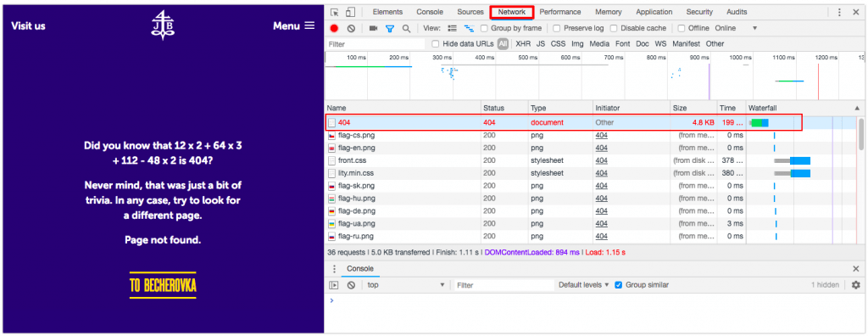The height and width of the screenshot is (336, 868).
Task: Check the Disable cache checkbox
Action: (614, 28)
